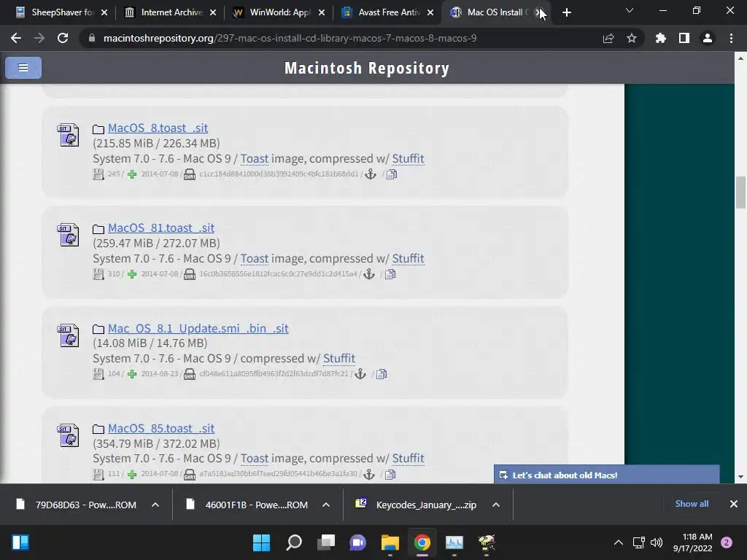747x560 pixels.
Task: Expand options for 79D68D63 ROM download
Action: coord(155,505)
